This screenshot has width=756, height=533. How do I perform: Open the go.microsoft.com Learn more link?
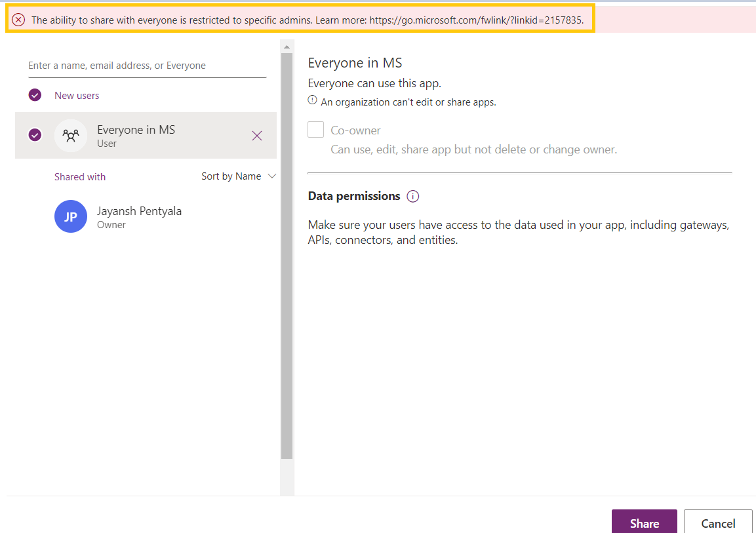click(475, 20)
